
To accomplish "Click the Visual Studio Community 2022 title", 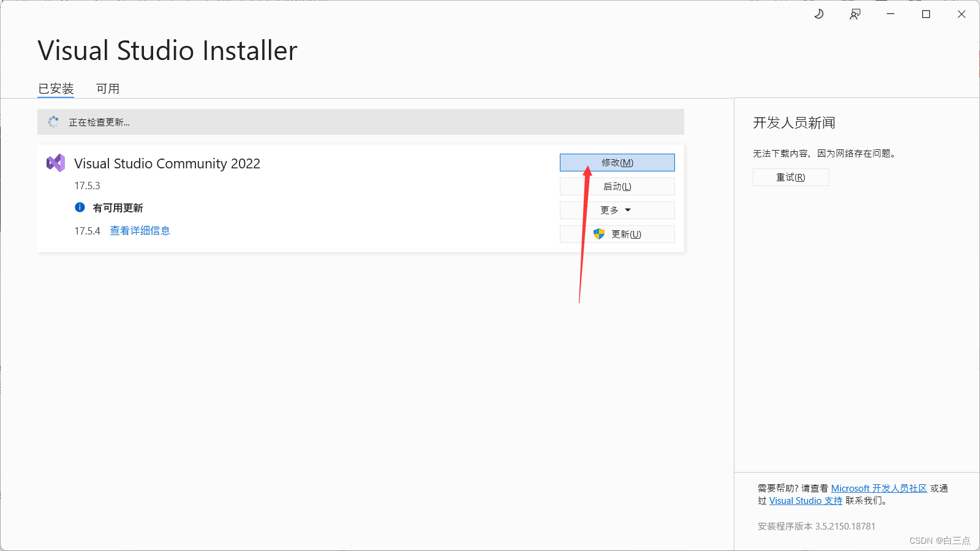I will pos(167,163).
